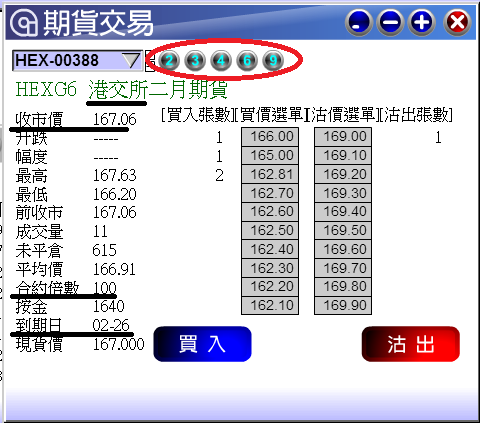The width and height of the screenshot is (480, 423).
Task: Select bid price 165.00
Action: (270, 155)
